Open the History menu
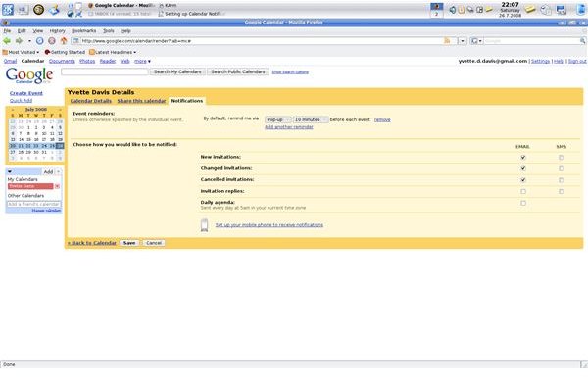 pyautogui.click(x=58, y=31)
